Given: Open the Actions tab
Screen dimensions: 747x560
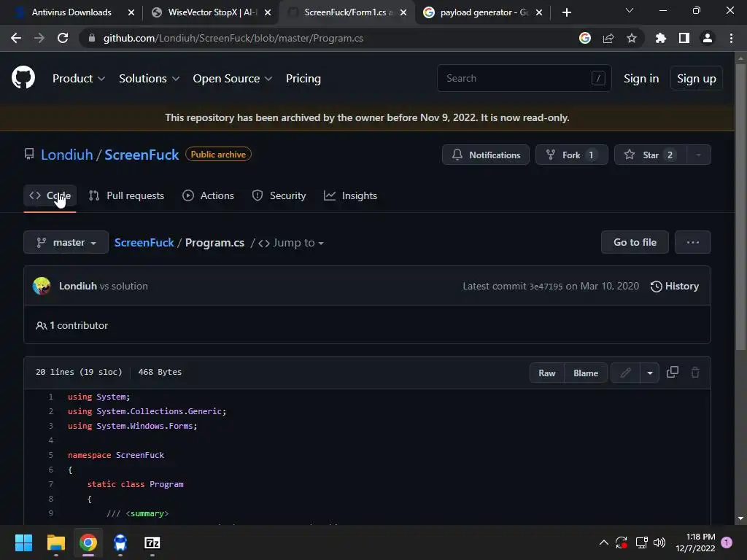Looking at the screenshot, I should point(208,195).
